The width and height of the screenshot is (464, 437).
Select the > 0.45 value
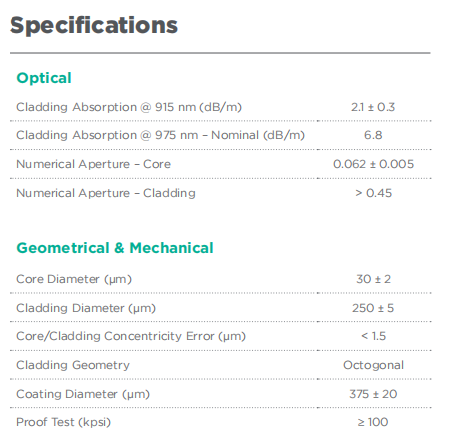373,193
